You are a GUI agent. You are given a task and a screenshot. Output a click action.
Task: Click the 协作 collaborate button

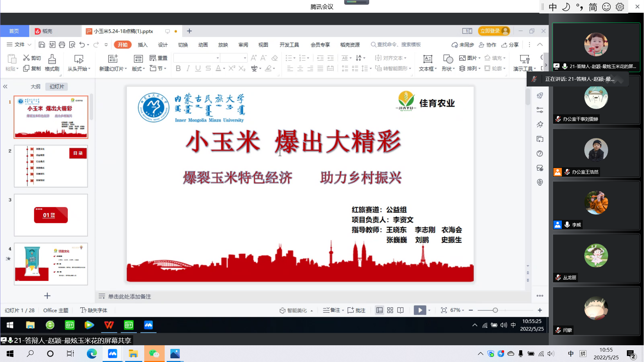pyautogui.click(x=487, y=45)
